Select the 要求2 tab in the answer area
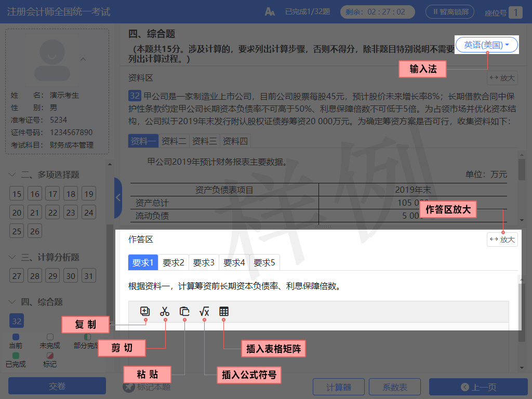The width and height of the screenshot is (532, 399). click(173, 262)
